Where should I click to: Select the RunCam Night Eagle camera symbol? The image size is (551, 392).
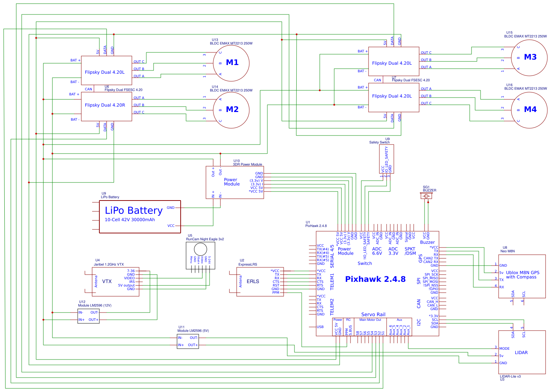click(201, 255)
